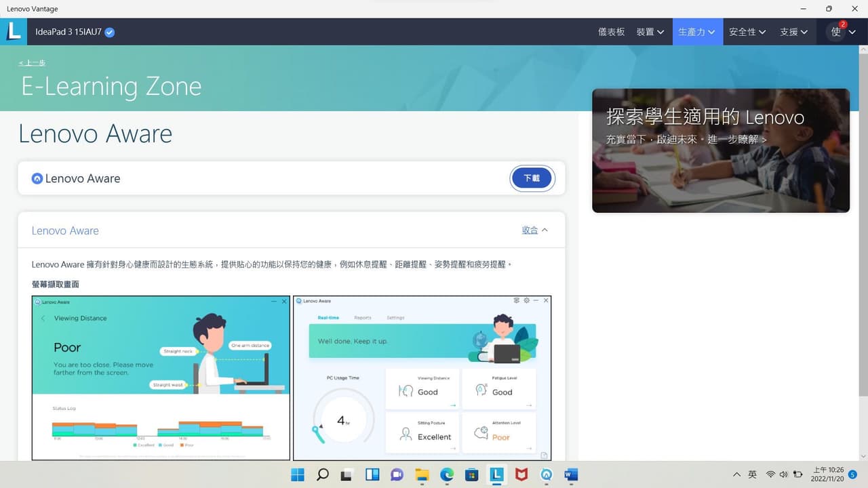Expand the 裝置 menu
868x488 pixels.
[650, 32]
